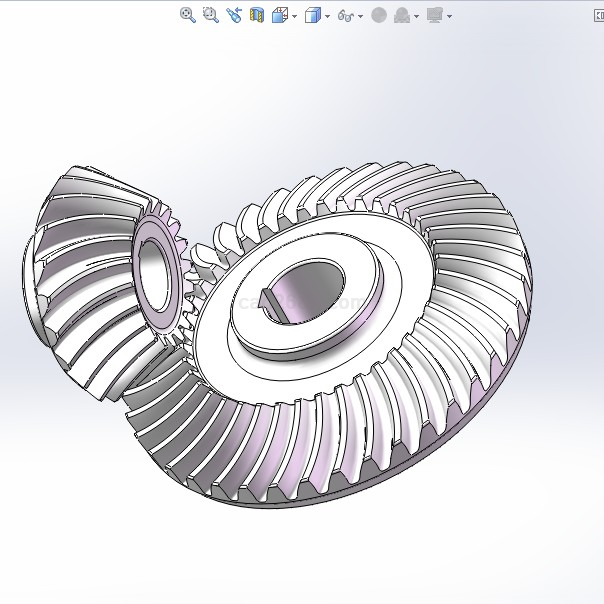Go back with the Previous View icon
604x604 pixels.
coord(233,15)
